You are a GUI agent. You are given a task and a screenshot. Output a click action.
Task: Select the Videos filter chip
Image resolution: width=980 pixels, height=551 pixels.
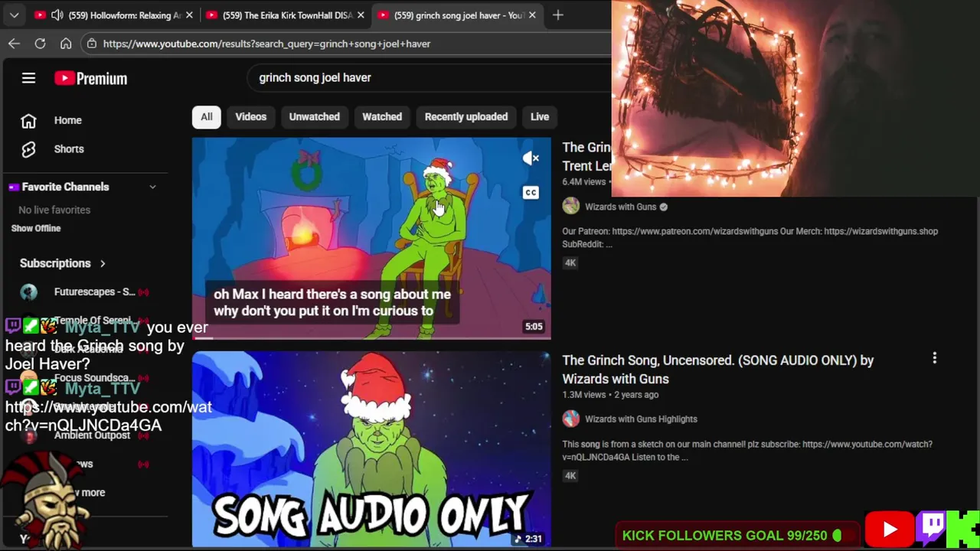point(250,116)
